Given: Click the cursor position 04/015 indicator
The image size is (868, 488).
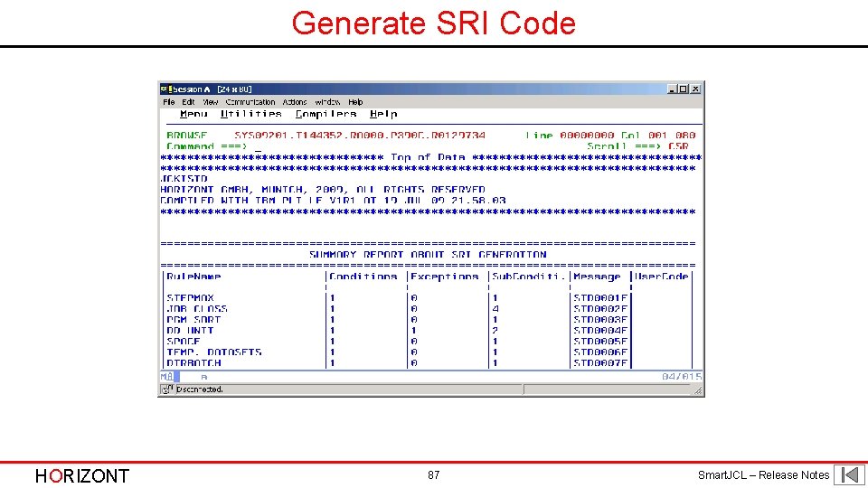Looking at the screenshot, I should [x=682, y=377].
